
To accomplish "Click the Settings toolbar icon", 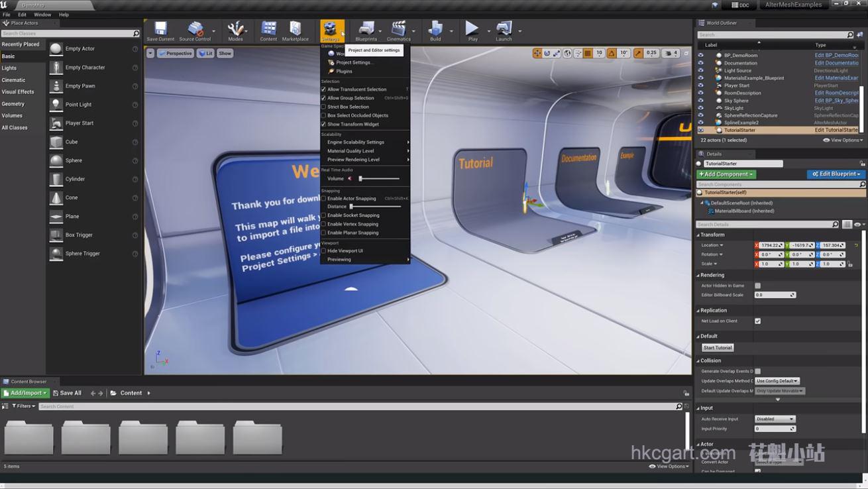I will (330, 30).
